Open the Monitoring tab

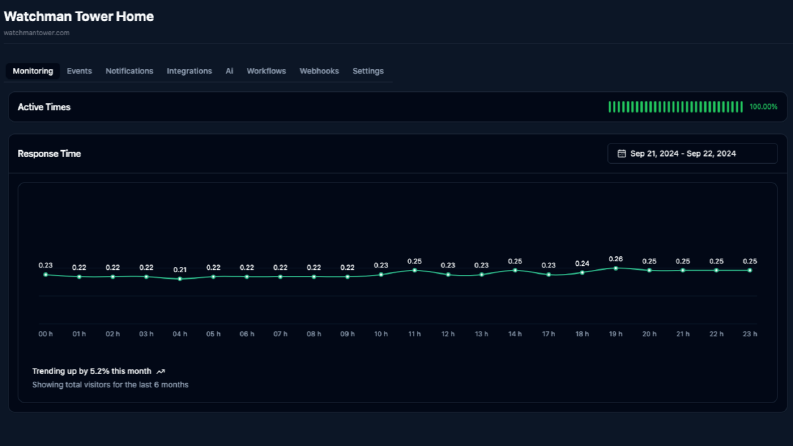(33, 71)
